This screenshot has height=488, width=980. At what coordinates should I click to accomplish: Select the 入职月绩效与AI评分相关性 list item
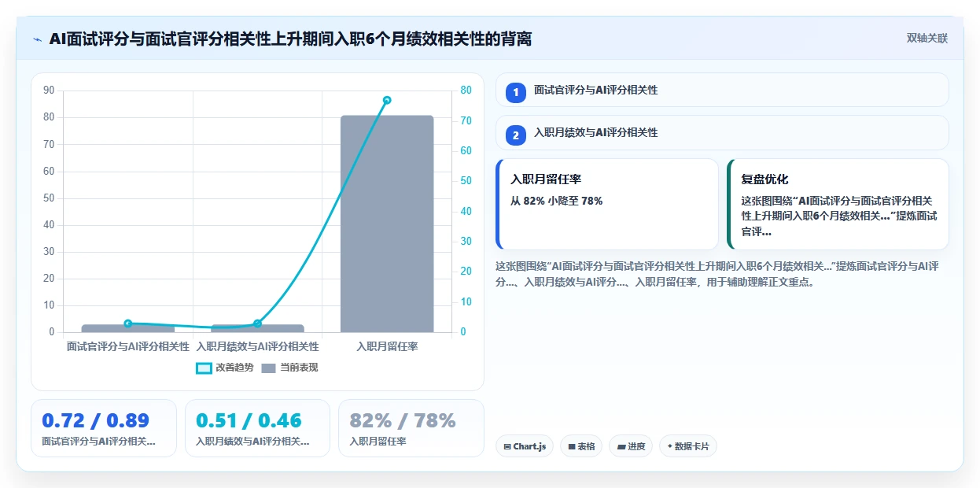point(722,132)
